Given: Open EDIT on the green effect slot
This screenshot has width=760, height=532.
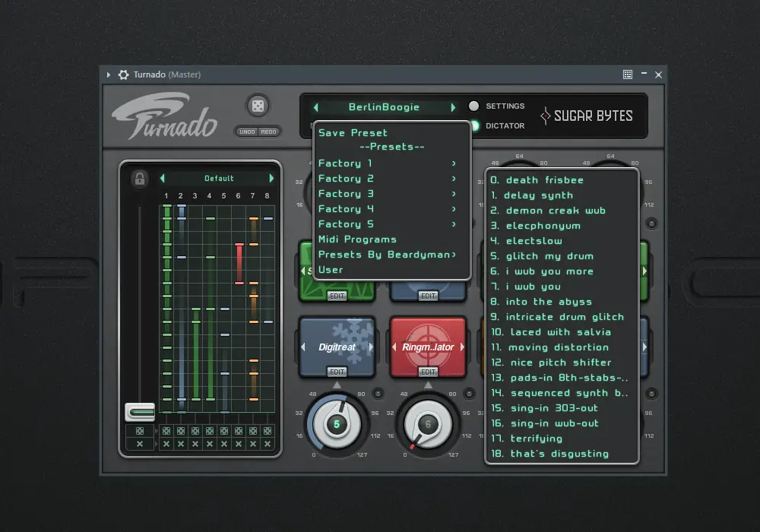Looking at the screenshot, I should (x=337, y=296).
